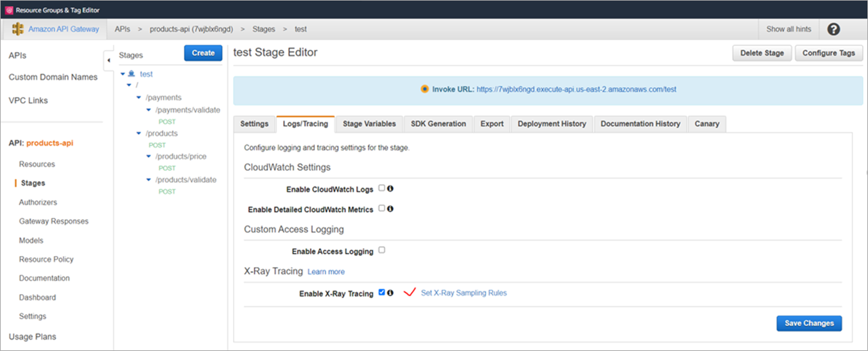This screenshot has height=351, width=868.
Task: Click the products-api name in sidebar
Action: 49,143
